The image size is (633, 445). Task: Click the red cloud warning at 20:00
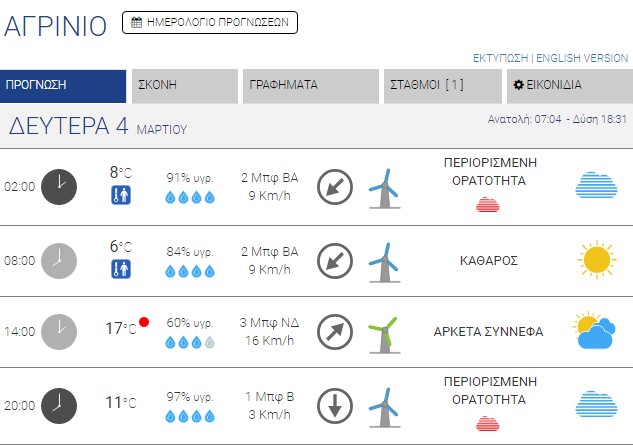488,422
